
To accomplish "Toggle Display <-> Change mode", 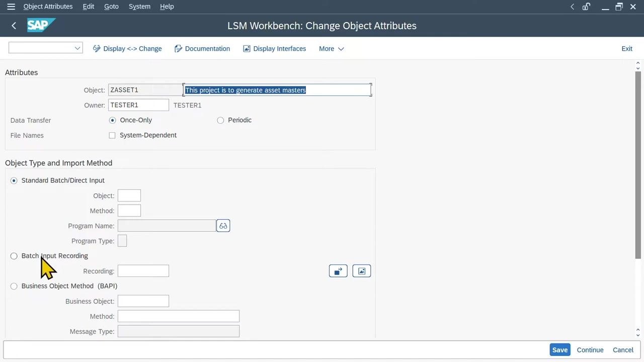I will click(x=127, y=49).
